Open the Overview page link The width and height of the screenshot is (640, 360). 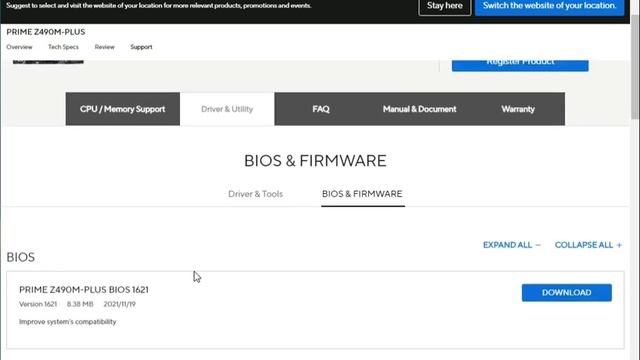tap(19, 47)
